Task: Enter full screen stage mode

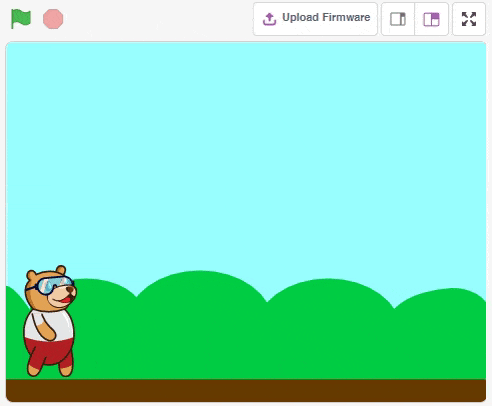Action: pyautogui.click(x=469, y=19)
